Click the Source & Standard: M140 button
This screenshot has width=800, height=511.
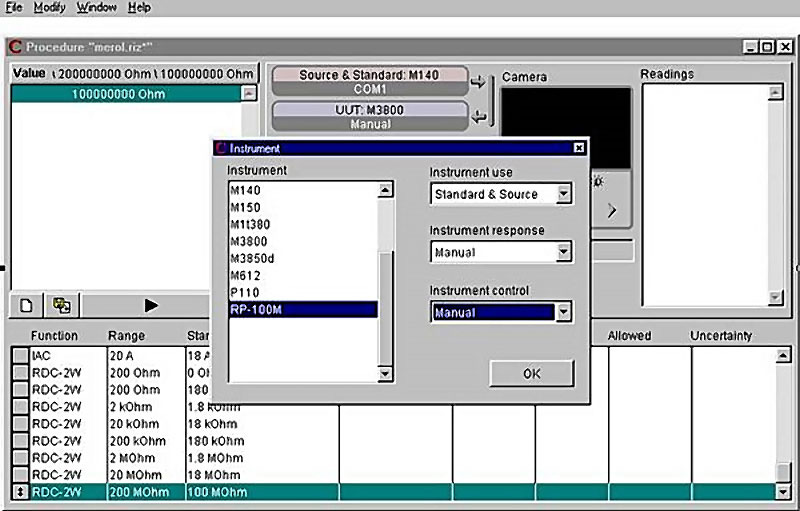click(x=370, y=81)
